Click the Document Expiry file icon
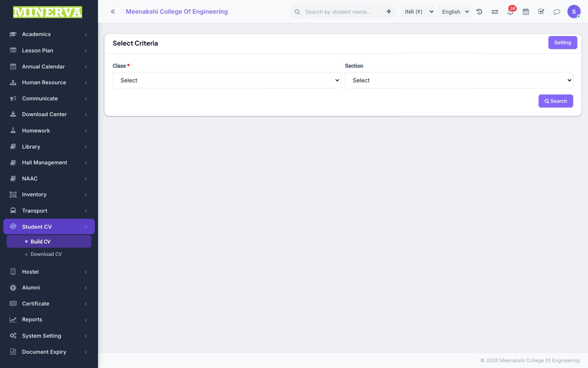Viewport: 588px width, 368px height. (13, 352)
